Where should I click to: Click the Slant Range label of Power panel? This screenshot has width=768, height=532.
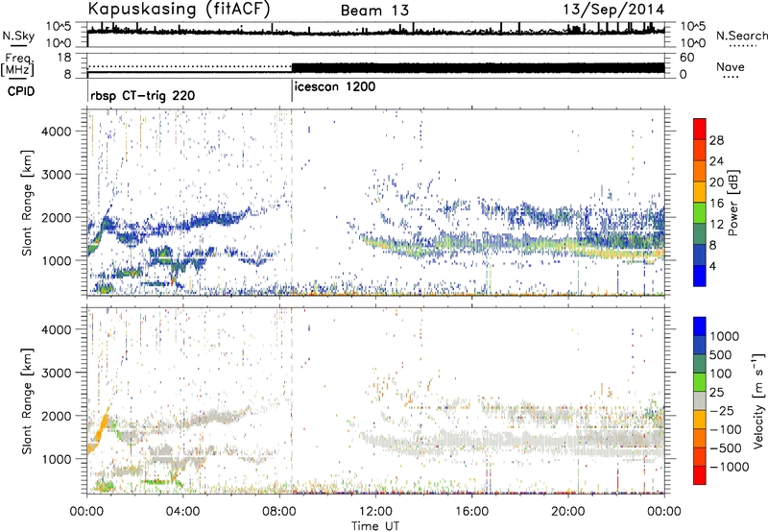[27, 203]
